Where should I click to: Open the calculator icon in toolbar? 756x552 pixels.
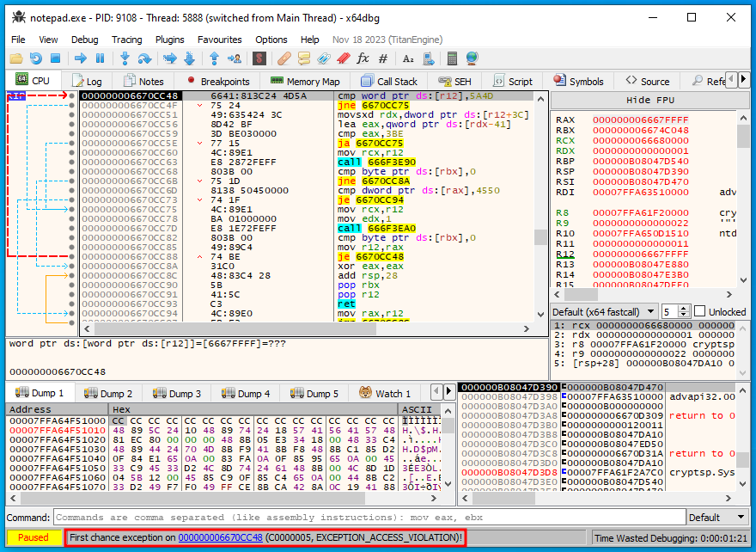[453, 58]
